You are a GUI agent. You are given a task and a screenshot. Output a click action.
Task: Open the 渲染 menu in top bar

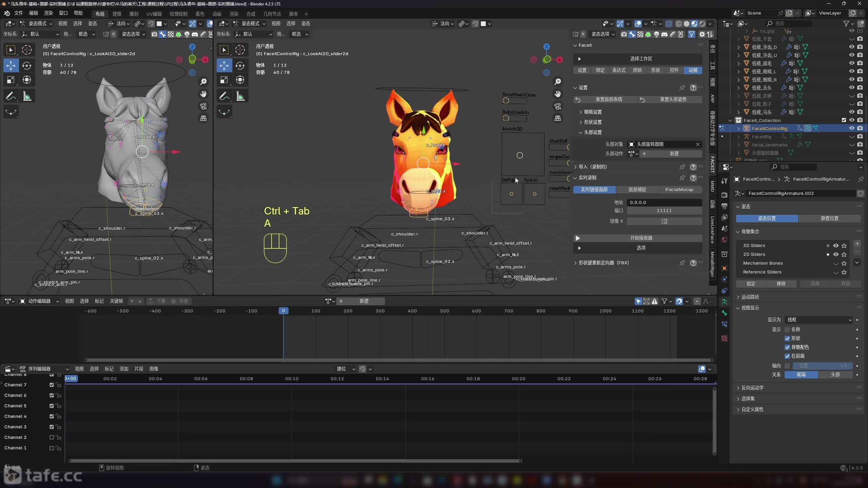point(48,13)
